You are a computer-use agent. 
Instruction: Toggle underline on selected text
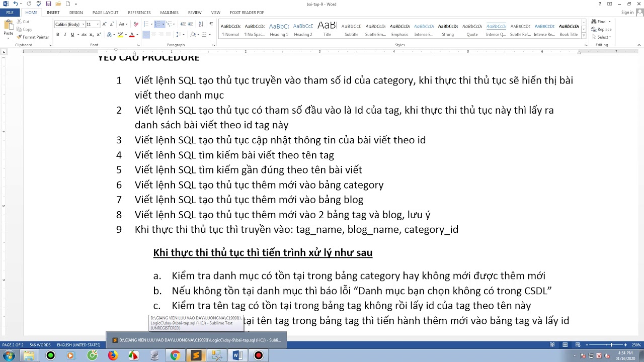pos(72,35)
